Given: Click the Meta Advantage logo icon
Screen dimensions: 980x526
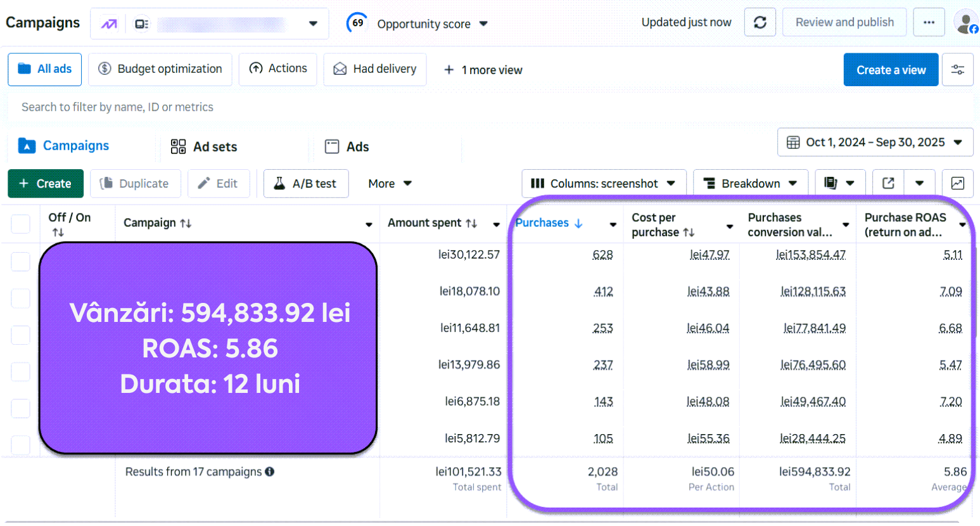Looking at the screenshot, I should (109, 24).
